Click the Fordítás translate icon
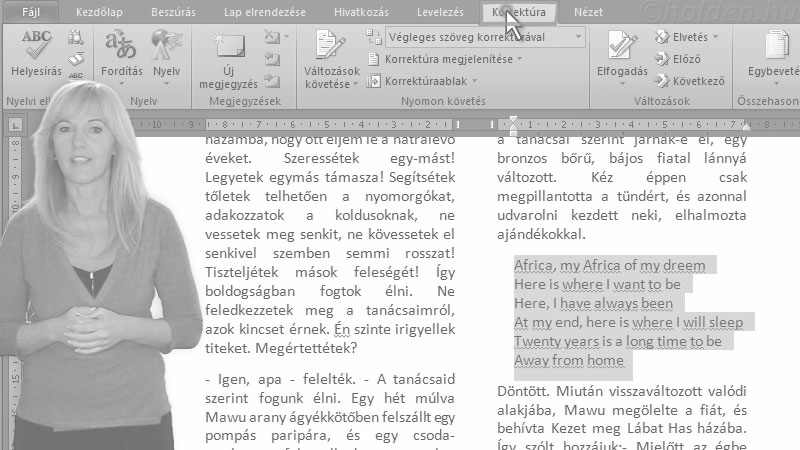800x450 pixels. (x=121, y=45)
